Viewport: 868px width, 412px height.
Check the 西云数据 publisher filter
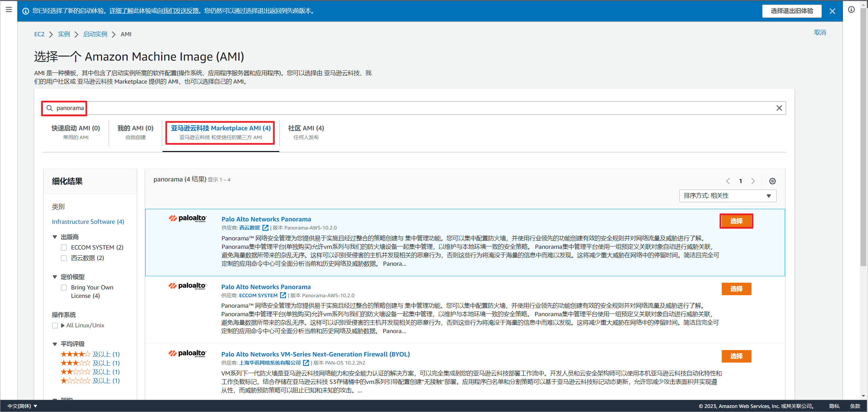(x=64, y=258)
